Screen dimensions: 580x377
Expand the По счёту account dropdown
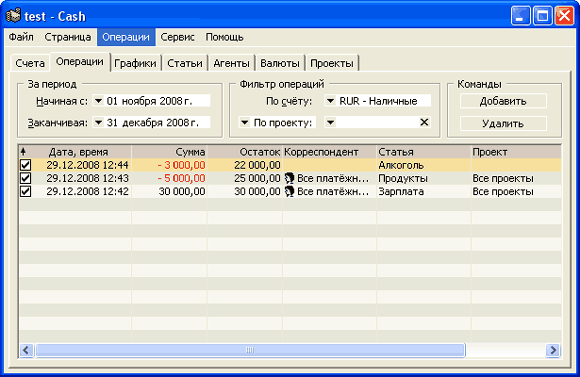click(330, 101)
